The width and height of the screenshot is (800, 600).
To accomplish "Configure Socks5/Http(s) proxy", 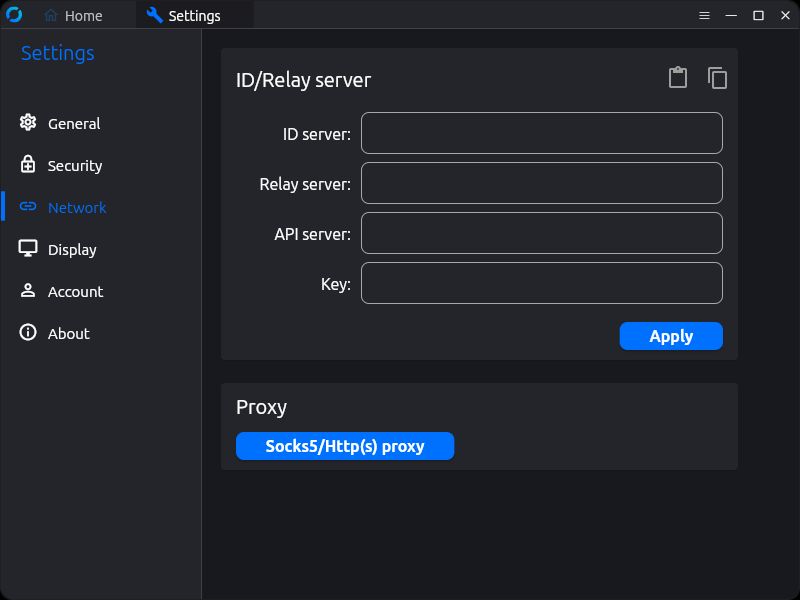I will coord(345,446).
